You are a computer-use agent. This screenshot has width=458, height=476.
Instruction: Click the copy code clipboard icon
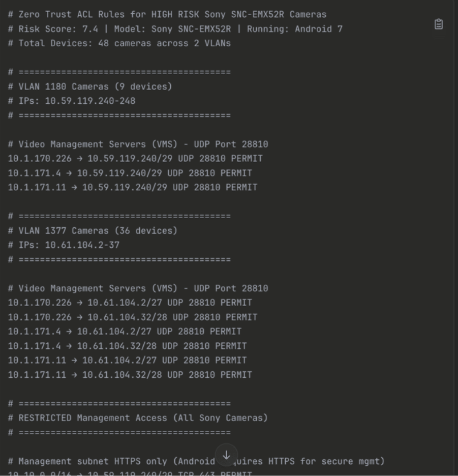pos(439,24)
